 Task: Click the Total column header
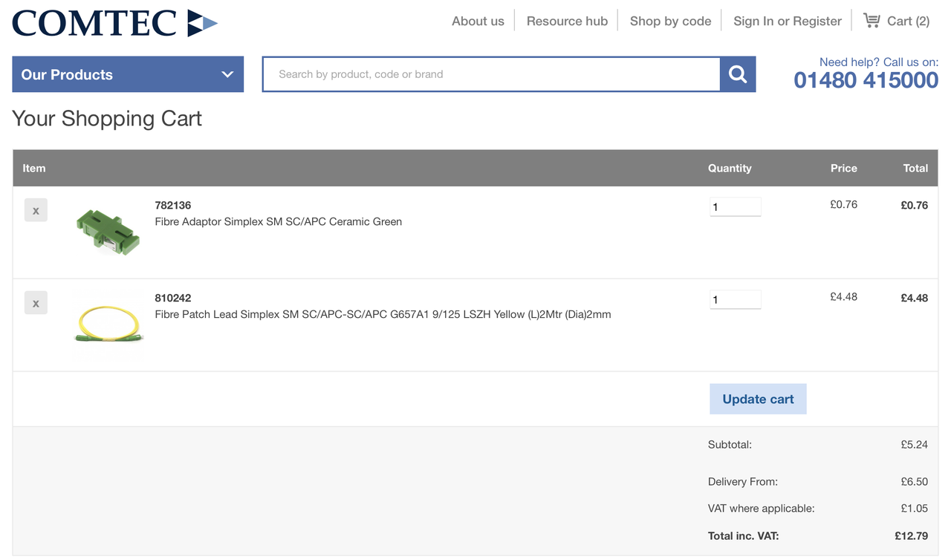915,168
